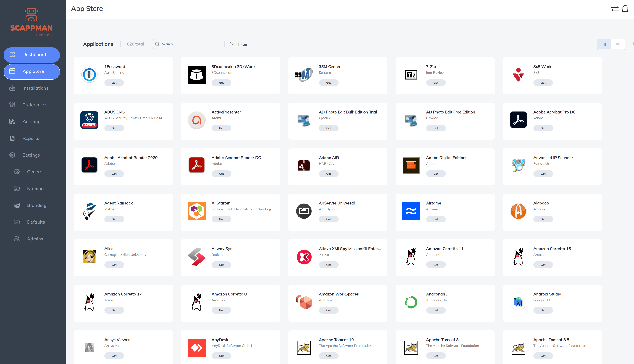Switch to list view layout

click(618, 44)
